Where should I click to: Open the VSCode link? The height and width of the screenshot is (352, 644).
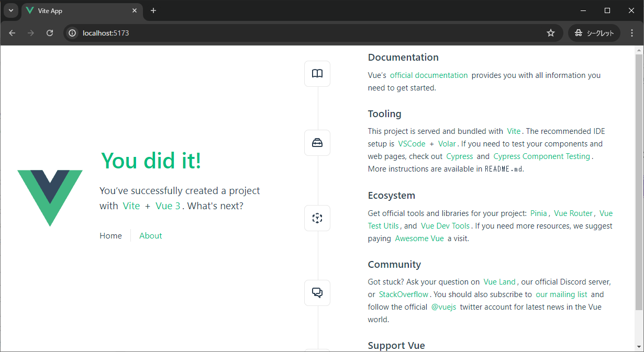[x=412, y=144]
